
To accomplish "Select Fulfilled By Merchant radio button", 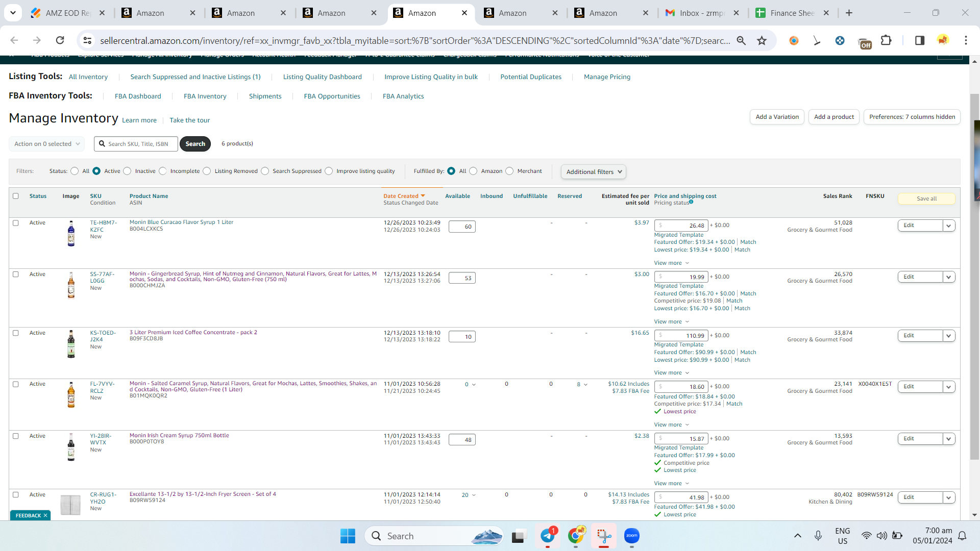I will [x=509, y=171].
